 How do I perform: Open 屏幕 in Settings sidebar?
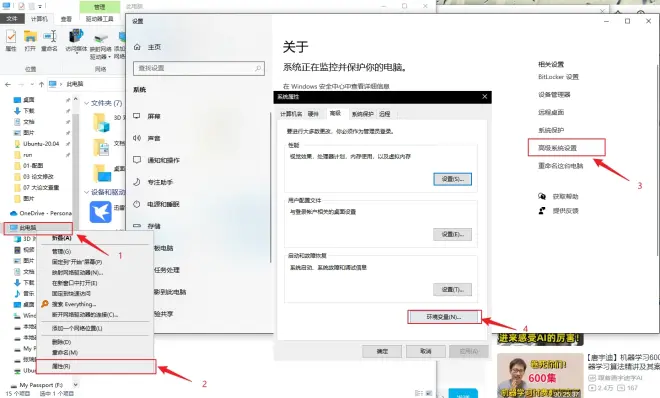pos(154,116)
